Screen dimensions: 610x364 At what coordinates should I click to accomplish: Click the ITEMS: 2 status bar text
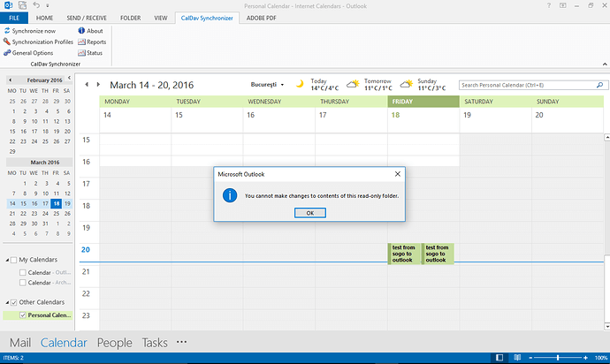pyautogui.click(x=13, y=358)
